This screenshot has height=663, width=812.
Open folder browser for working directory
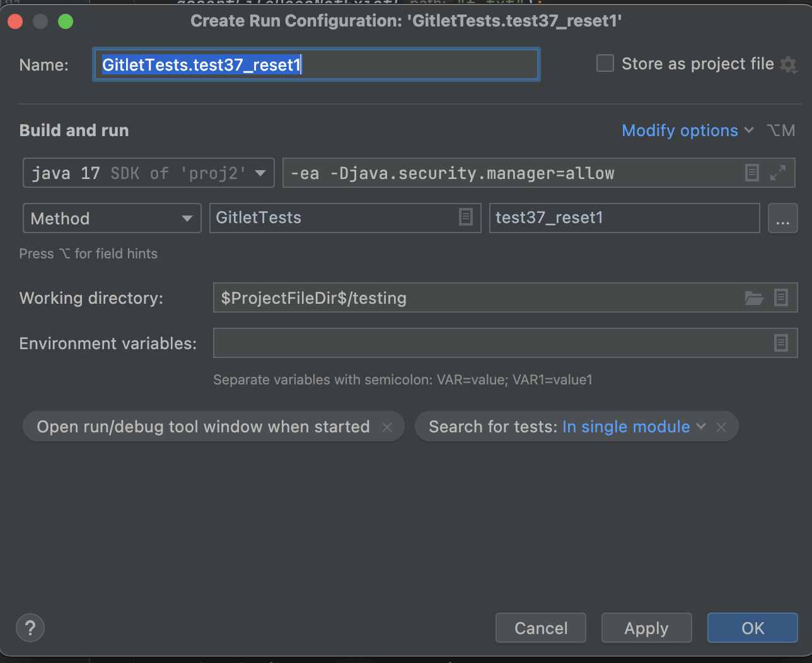click(754, 298)
